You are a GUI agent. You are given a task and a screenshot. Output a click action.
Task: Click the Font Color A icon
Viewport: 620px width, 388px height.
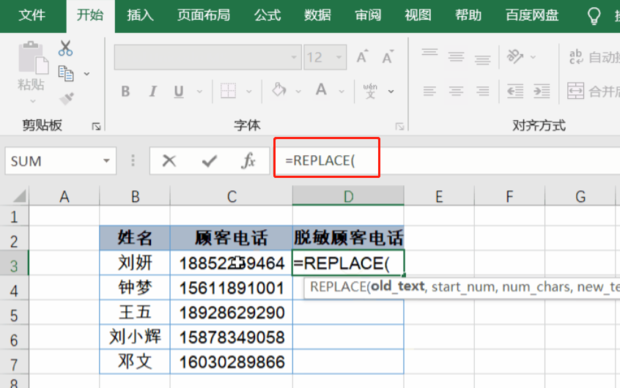(x=321, y=90)
